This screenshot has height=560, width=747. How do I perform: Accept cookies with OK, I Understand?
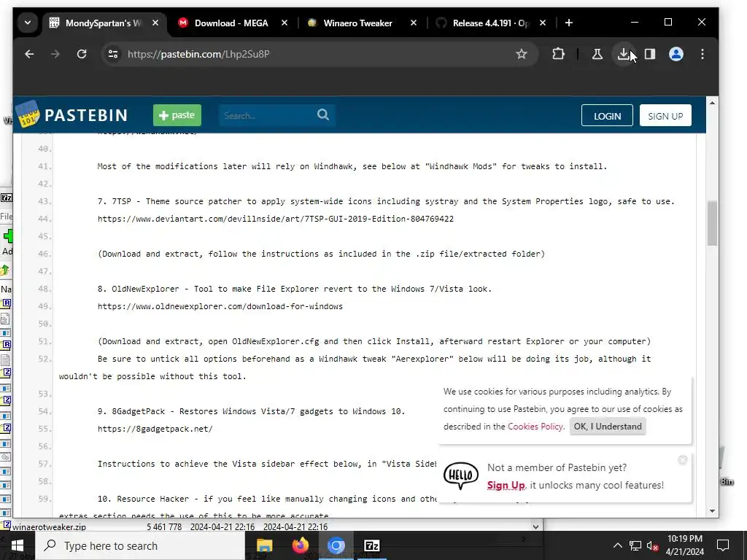click(x=608, y=426)
